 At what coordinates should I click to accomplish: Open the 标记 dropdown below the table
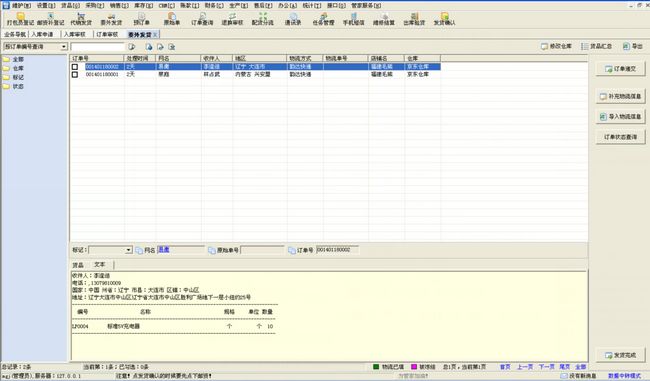tap(128, 250)
